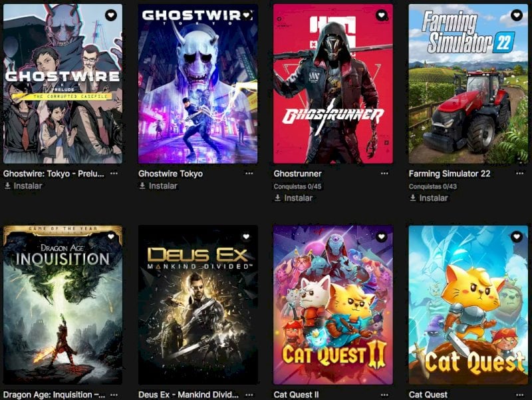The height and width of the screenshot is (400, 532).
Task: Click download icon under Farming Simulator 22
Action: point(412,198)
